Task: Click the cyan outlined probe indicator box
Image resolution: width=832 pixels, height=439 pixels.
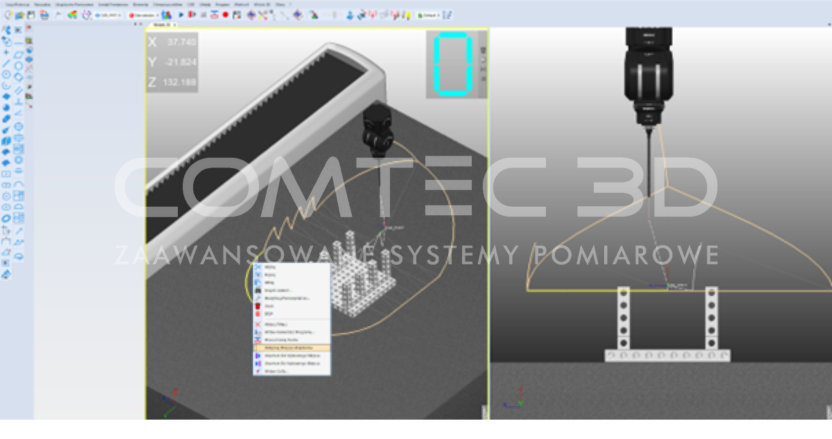Action: (455, 66)
